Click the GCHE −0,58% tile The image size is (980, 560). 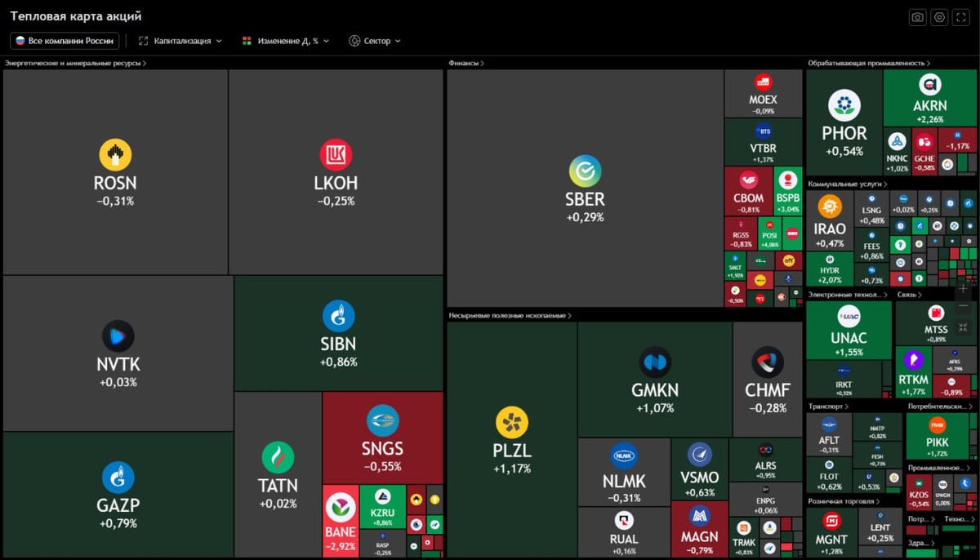point(924,150)
